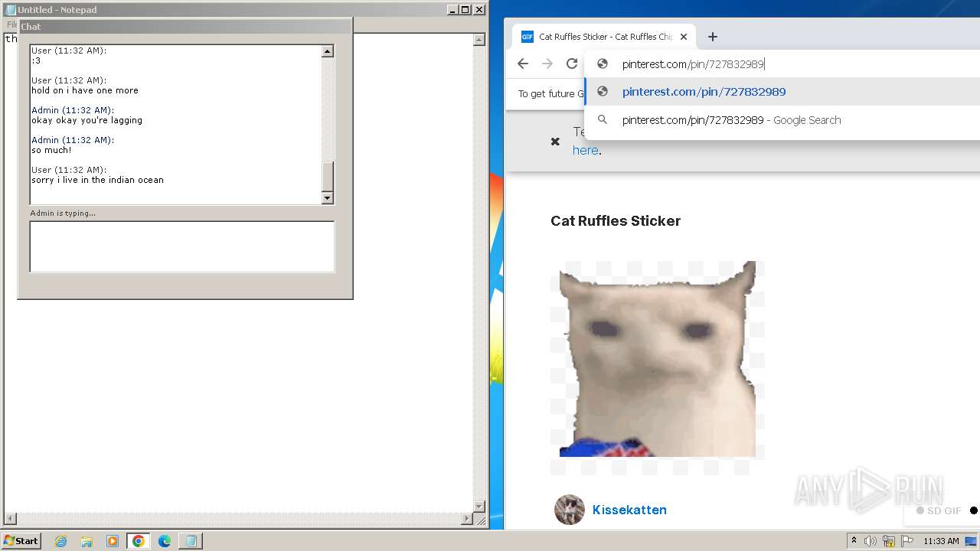This screenshot has height=551, width=980.
Task: Open the Windows Start menu
Action: [21, 540]
